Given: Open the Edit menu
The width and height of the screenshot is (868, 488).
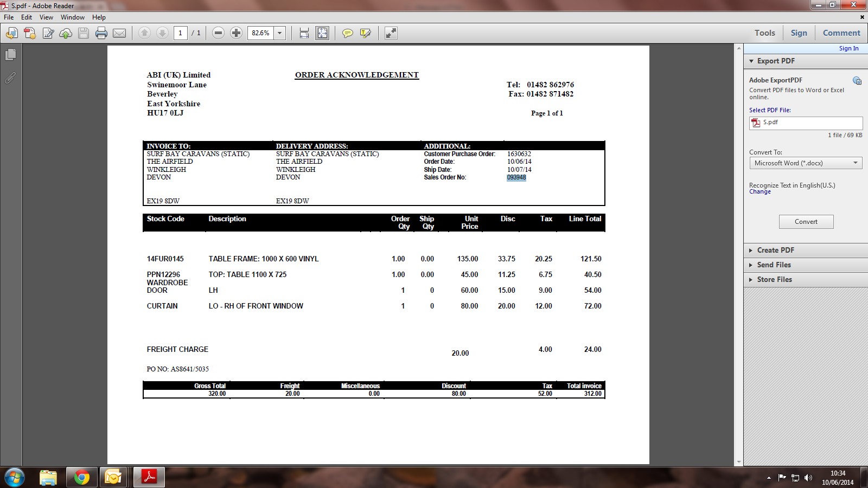Looking at the screenshot, I should (x=27, y=17).
